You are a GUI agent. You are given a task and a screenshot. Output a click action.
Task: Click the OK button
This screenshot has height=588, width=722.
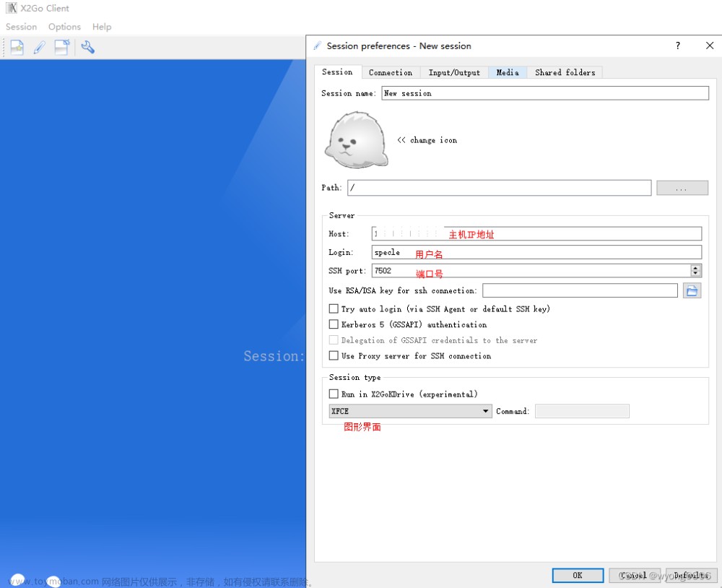coord(578,575)
